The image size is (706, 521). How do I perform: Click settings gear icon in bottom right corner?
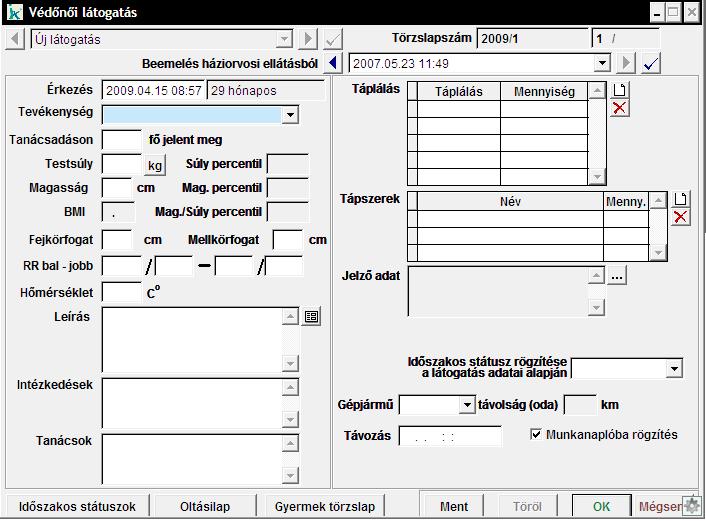tap(690, 506)
